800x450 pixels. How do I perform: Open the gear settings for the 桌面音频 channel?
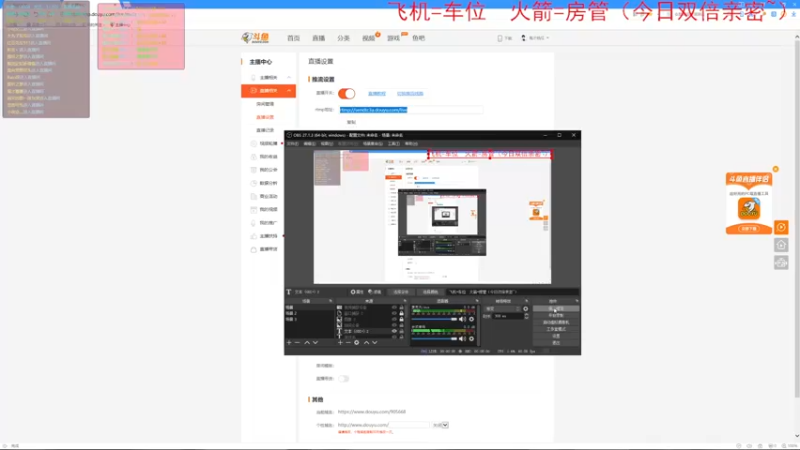click(x=471, y=339)
